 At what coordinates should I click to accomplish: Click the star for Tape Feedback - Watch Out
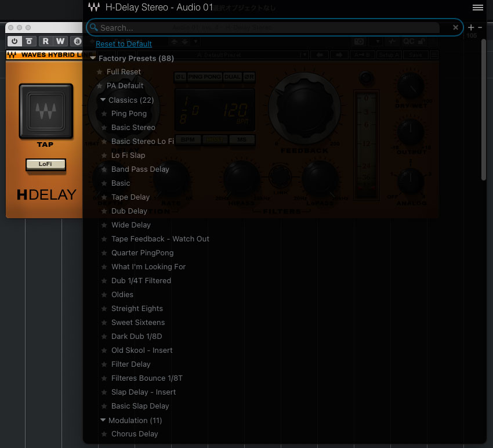(104, 239)
